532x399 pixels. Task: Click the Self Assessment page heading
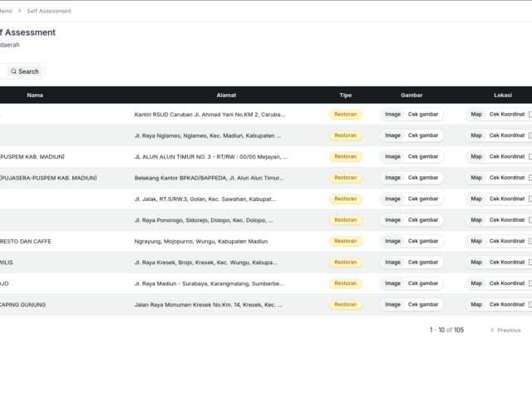click(27, 32)
